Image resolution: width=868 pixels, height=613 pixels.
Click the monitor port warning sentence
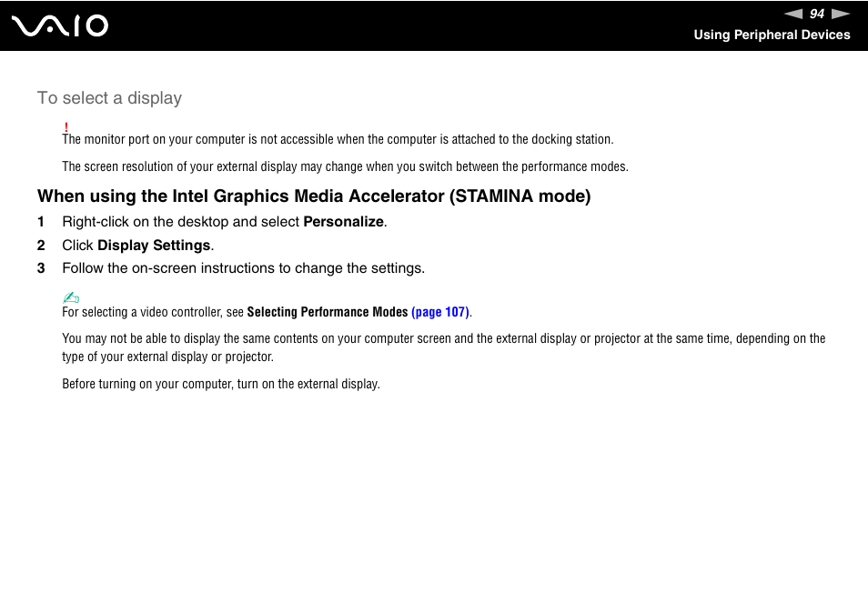tap(338, 139)
